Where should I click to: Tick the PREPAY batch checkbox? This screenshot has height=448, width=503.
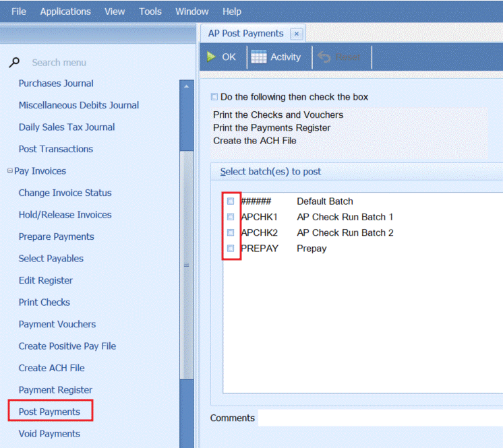(231, 249)
